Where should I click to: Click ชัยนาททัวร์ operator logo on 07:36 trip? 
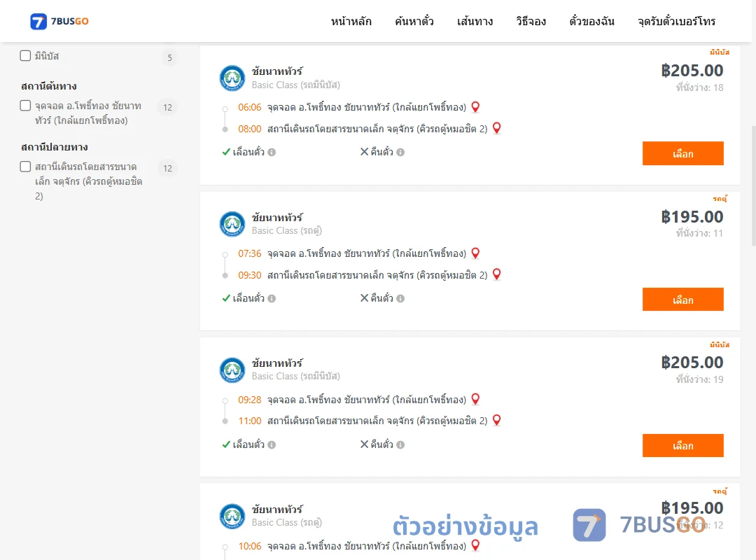coord(232,224)
